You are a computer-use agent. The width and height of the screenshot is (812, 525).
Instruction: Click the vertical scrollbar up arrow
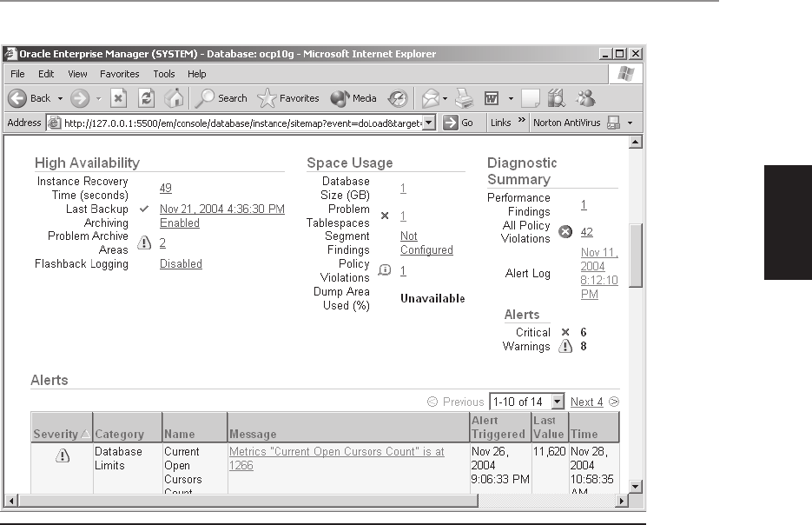[x=636, y=142]
